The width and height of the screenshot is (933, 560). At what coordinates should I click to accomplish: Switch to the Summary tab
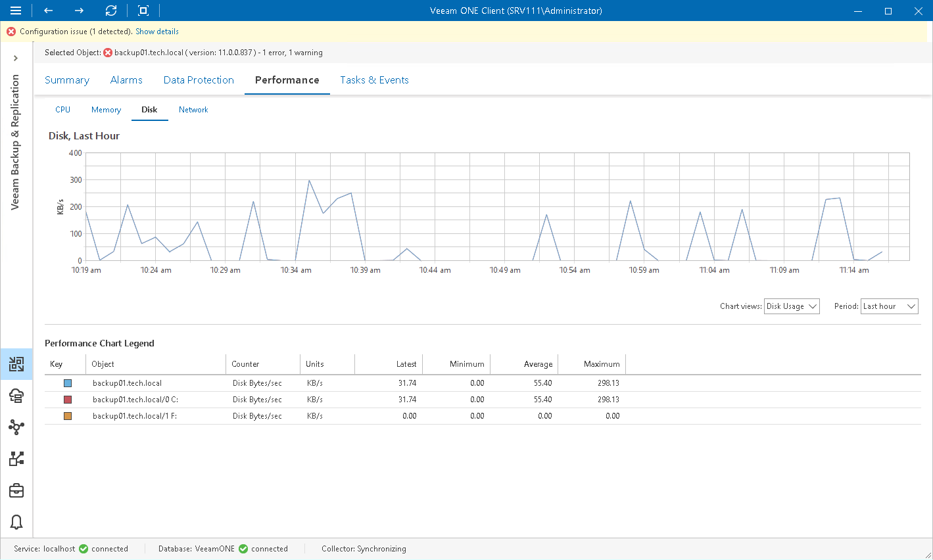coord(67,80)
